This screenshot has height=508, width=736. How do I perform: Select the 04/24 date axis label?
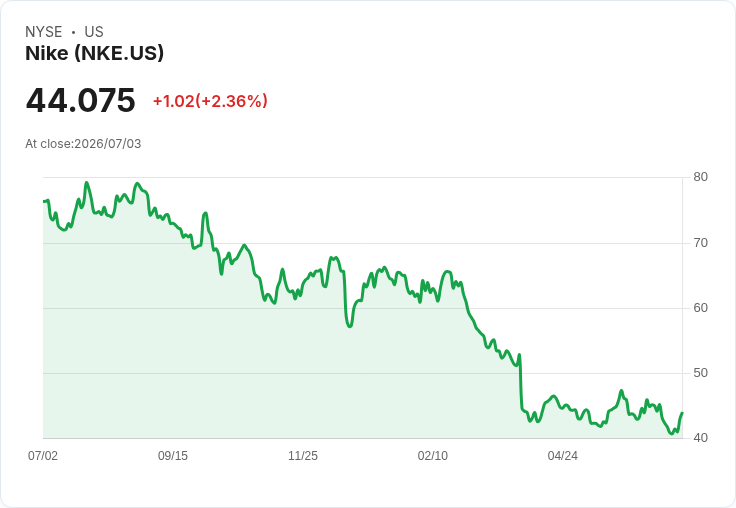(562, 455)
